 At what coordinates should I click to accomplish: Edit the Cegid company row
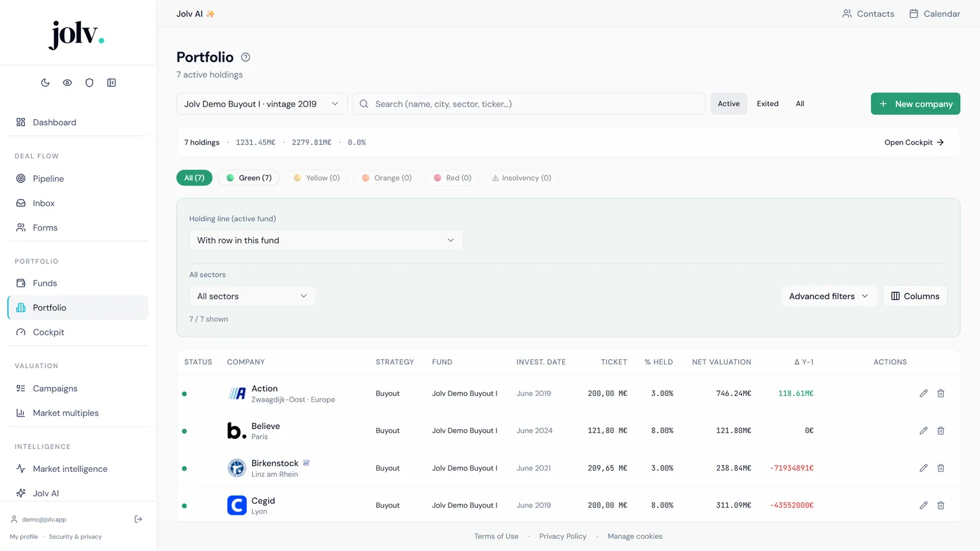(x=923, y=505)
